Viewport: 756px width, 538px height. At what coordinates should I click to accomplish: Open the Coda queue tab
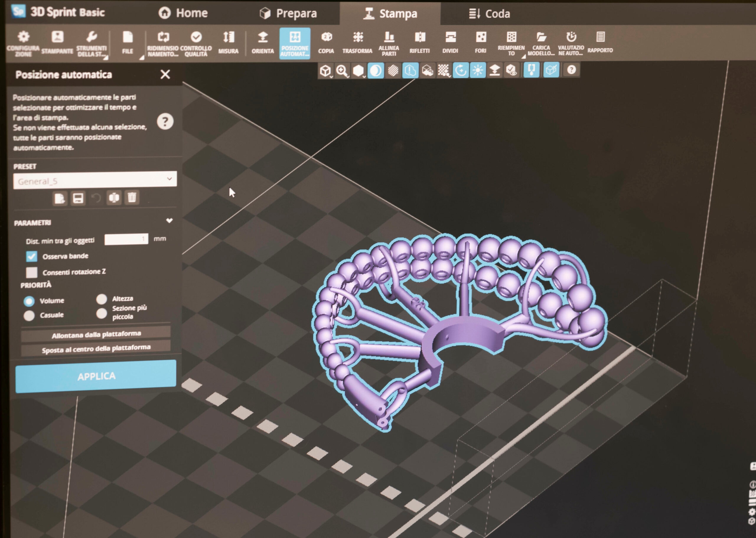click(x=489, y=14)
